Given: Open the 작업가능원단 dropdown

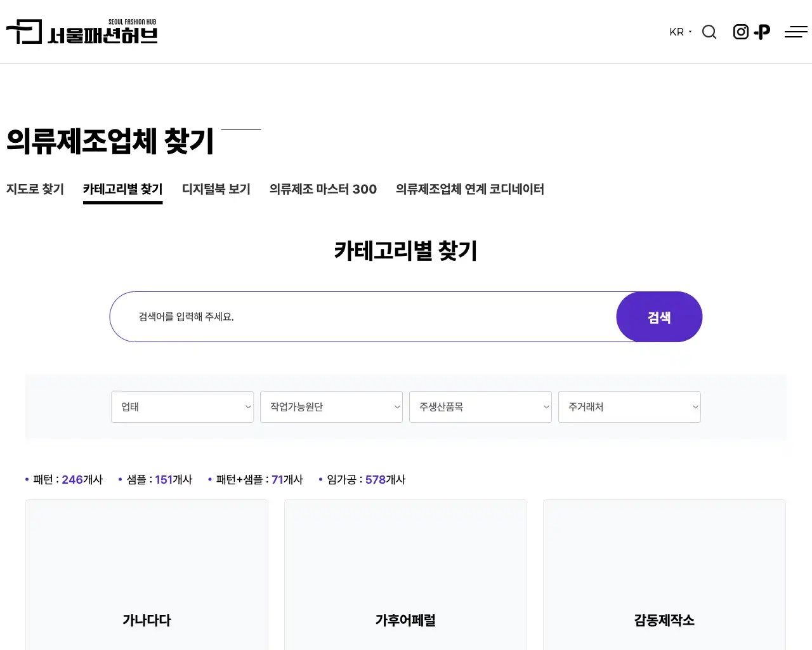Looking at the screenshot, I should pos(331,407).
